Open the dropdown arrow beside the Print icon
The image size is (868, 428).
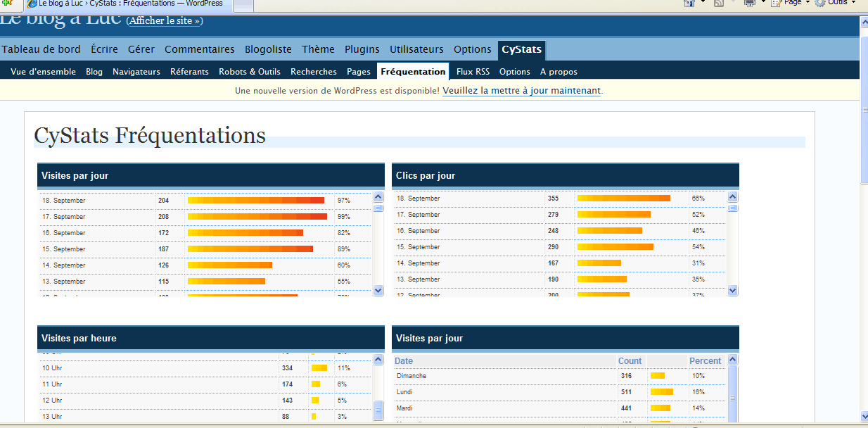point(762,3)
